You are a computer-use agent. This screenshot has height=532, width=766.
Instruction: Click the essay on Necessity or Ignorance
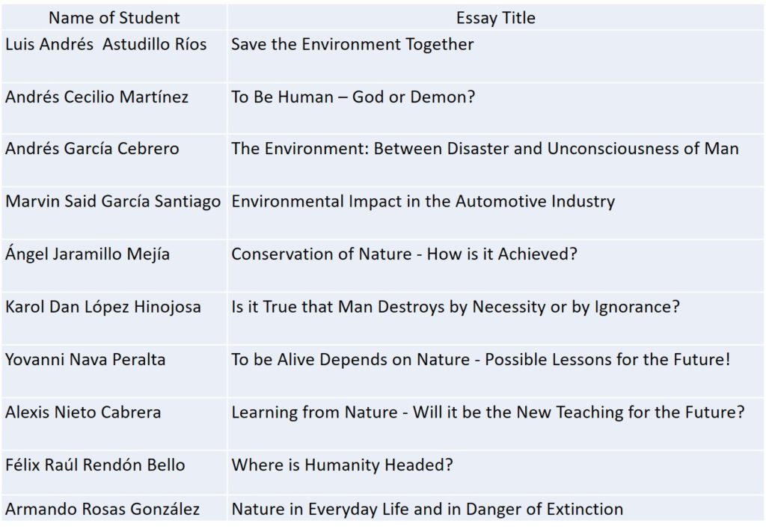pyautogui.click(x=455, y=307)
